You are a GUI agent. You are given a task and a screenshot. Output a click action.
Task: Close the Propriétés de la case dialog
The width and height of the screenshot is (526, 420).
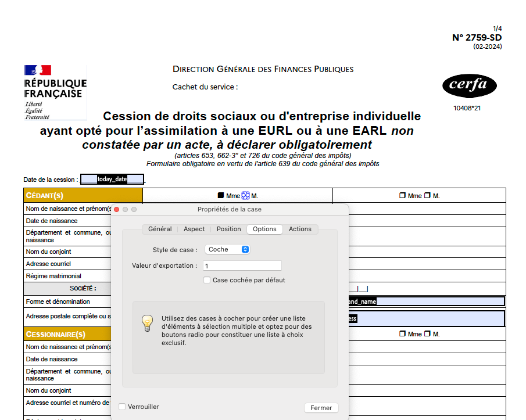pos(117,210)
